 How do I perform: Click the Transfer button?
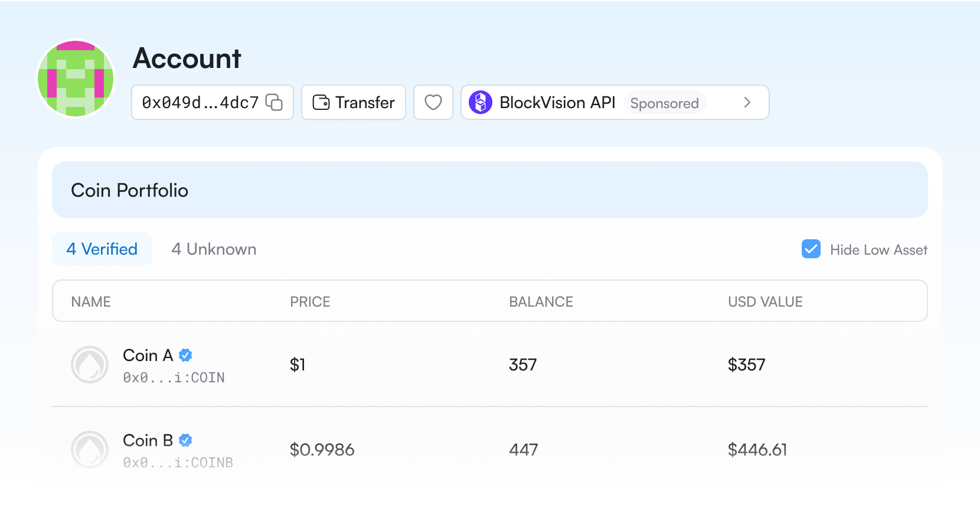353,102
